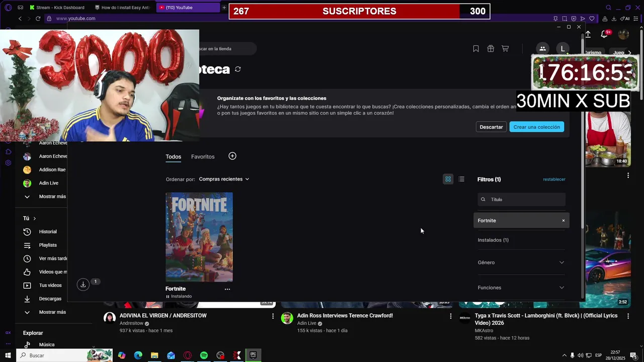The width and height of the screenshot is (644, 362).
Task: Add a new collection with the plus icon
Action: click(x=232, y=156)
